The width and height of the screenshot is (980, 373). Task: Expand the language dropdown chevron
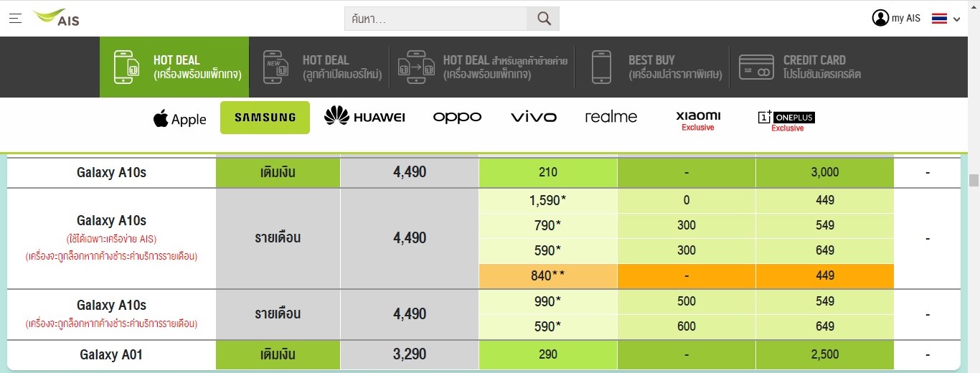(x=956, y=20)
